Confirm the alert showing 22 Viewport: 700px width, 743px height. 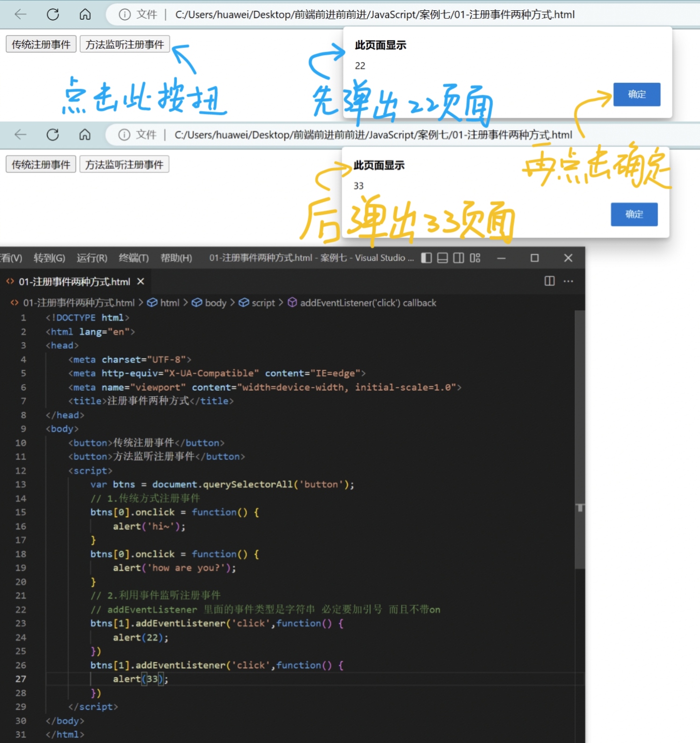click(637, 95)
